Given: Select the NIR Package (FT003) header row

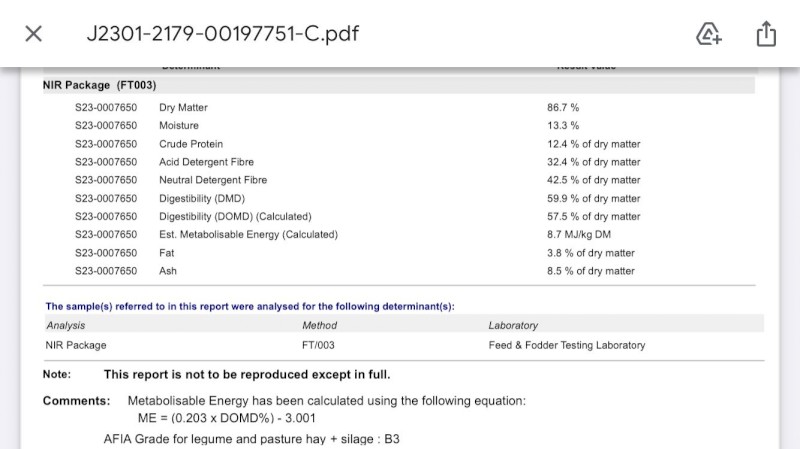Looking at the screenshot, I should coord(398,85).
